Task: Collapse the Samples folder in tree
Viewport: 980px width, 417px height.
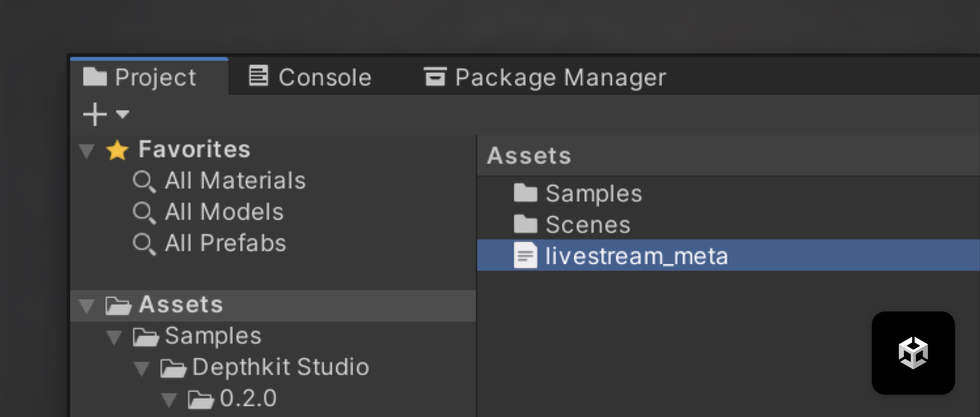Action: click(x=114, y=337)
